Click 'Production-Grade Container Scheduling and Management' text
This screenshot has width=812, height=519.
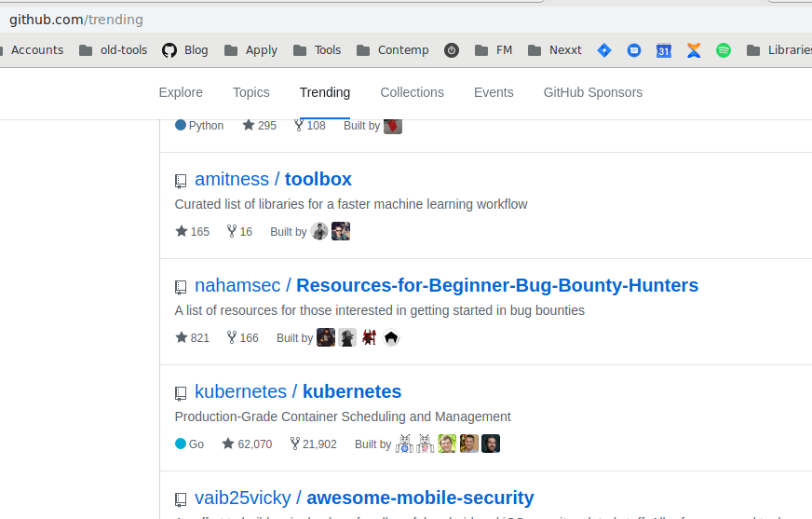(x=343, y=417)
